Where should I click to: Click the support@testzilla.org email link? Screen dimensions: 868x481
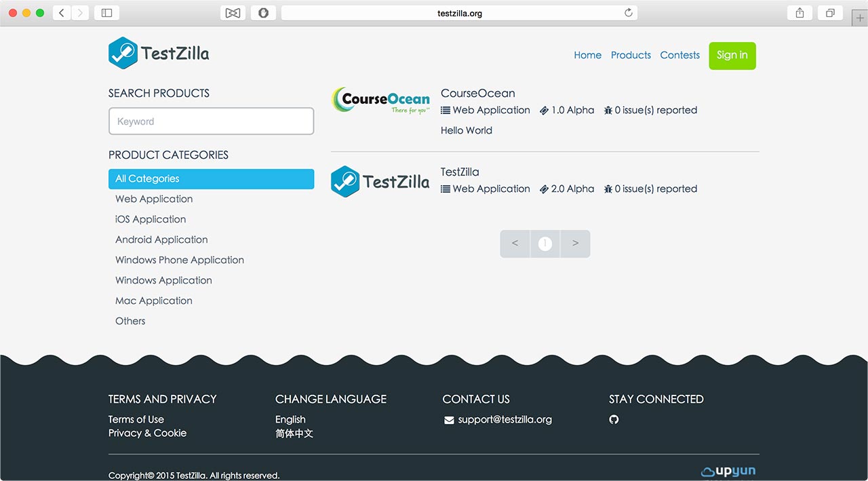505,419
